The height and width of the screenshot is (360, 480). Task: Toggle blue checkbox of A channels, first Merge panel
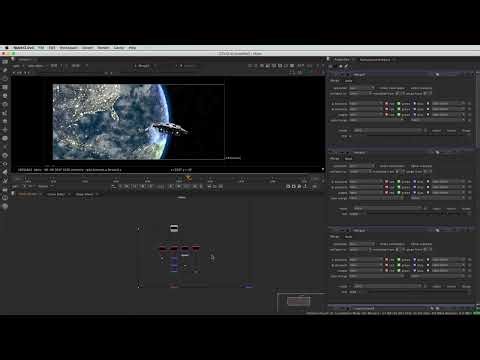415,104
